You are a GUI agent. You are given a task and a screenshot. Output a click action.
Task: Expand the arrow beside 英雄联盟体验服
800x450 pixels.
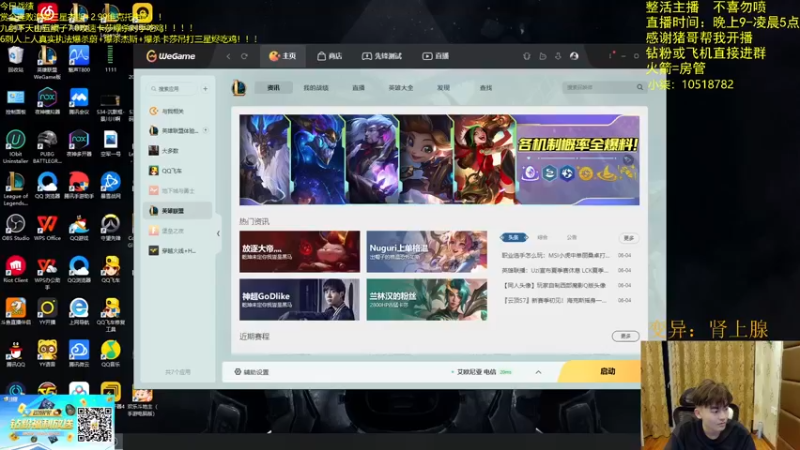click(x=205, y=131)
